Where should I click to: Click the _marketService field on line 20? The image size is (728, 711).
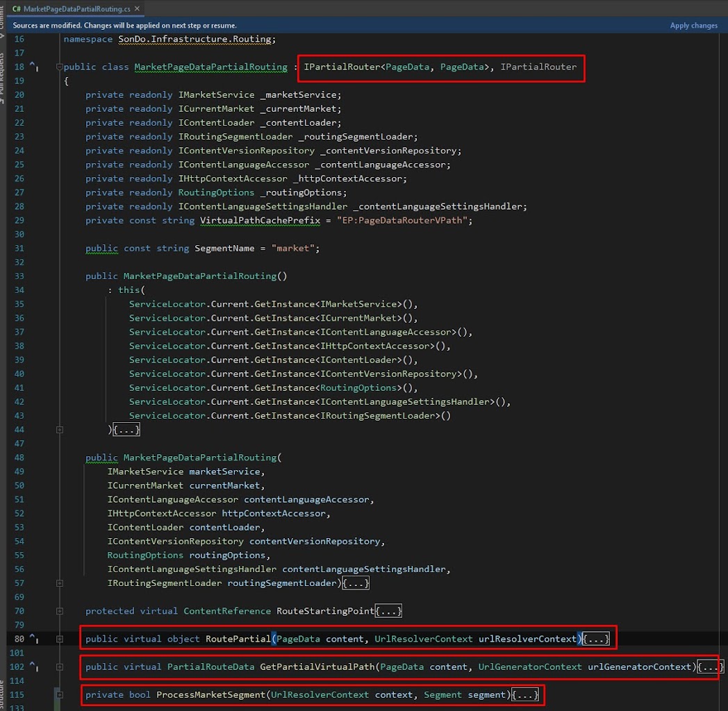[298, 94]
